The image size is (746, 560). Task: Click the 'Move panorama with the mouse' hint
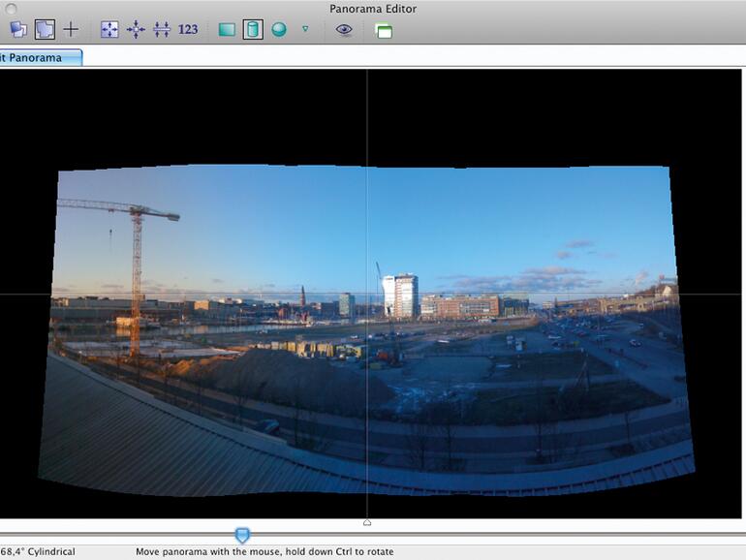(264, 552)
